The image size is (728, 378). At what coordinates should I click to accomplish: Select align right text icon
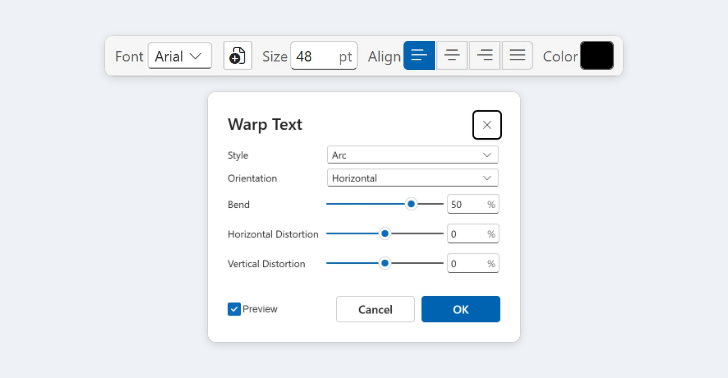point(485,56)
